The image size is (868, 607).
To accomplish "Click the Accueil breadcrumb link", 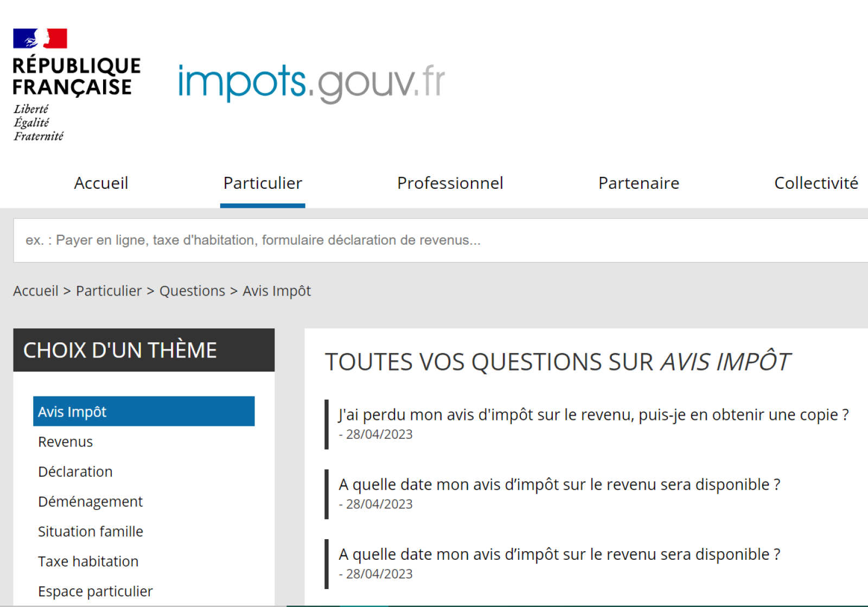I will tap(35, 291).
